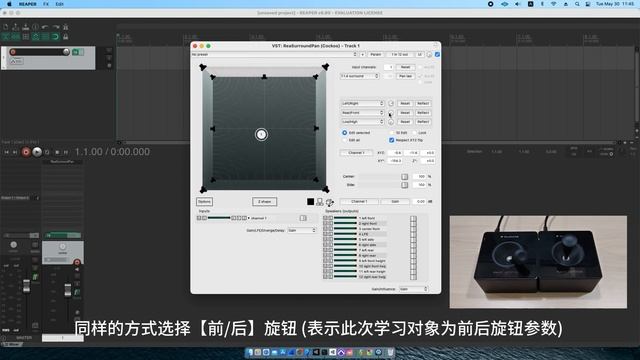
Task: Click the Spotlight search icon in menu bar
Action: tap(577, 4)
